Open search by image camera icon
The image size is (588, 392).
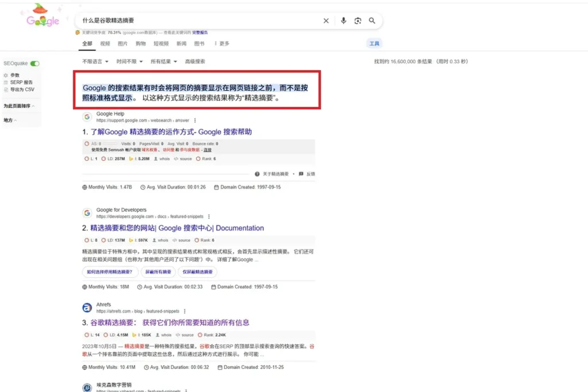(x=358, y=21)
